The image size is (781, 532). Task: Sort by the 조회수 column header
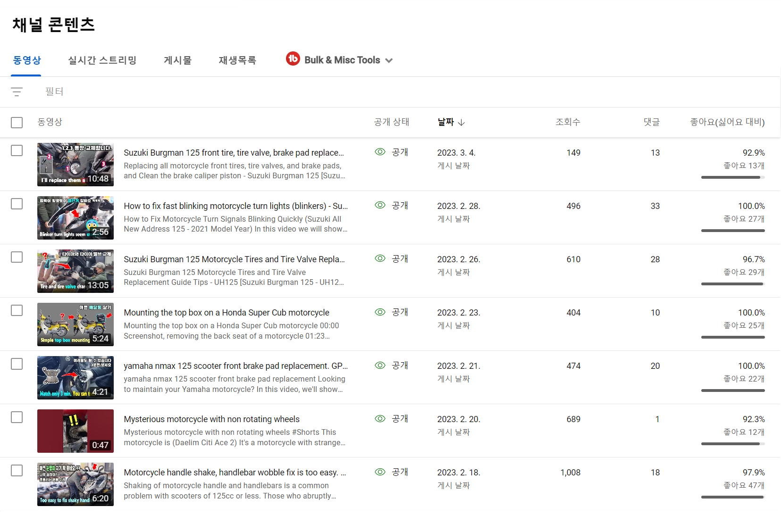[568, 122]
